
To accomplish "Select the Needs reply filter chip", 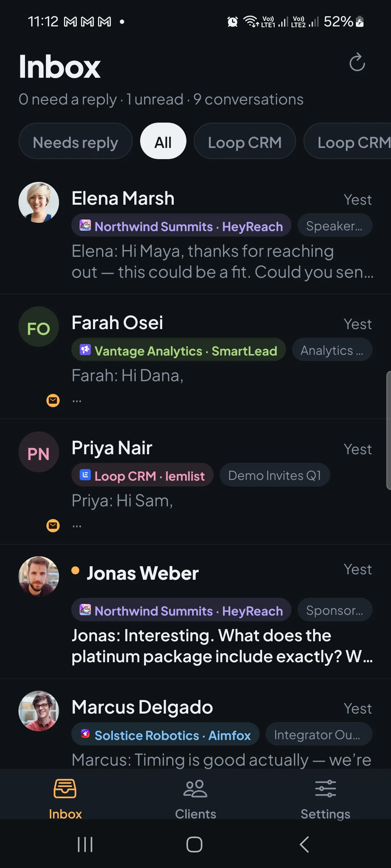I will [76, 141].
